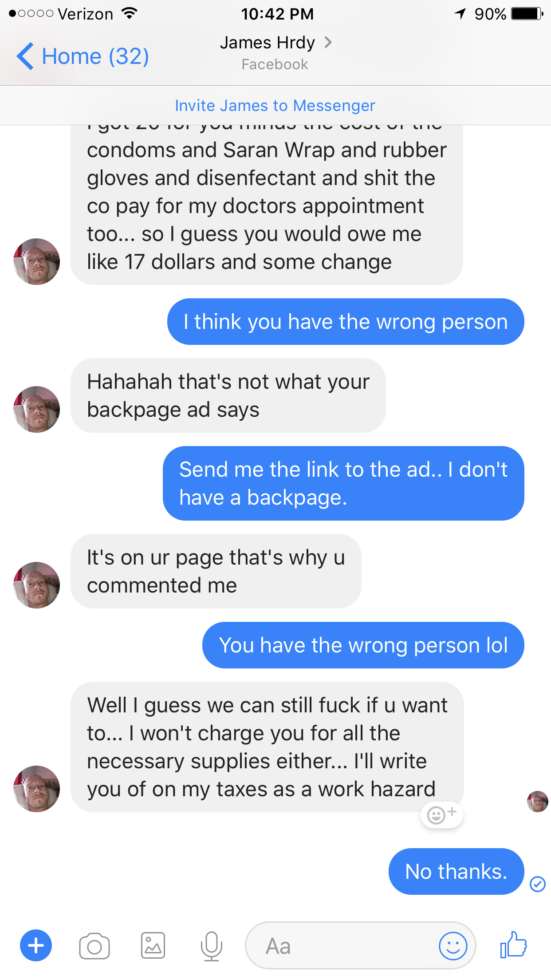The width and height of the screenshot is (551, 980).
Task: Tap the back chevron arrow at top left
Action: coord(25,56)
